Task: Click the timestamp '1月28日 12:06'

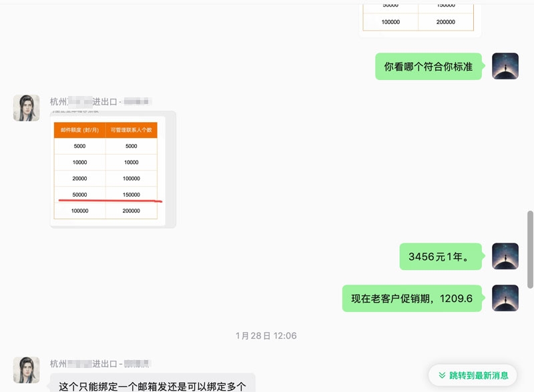Action: point(266,336)
